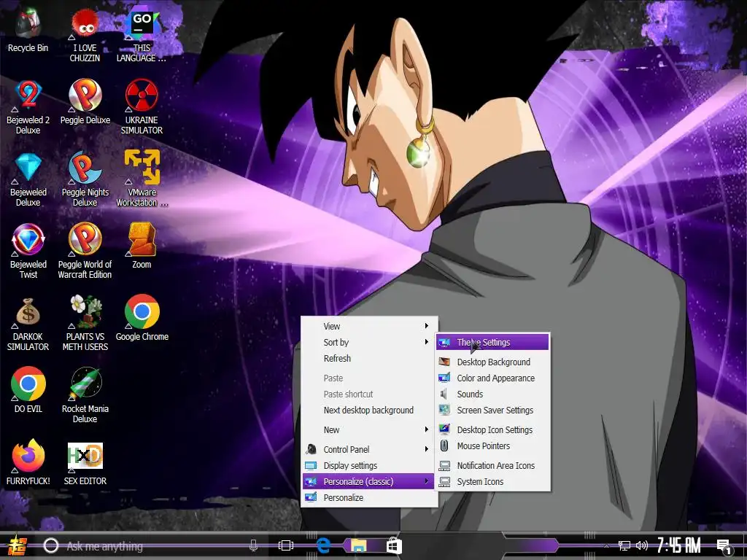Select the Peggle Nights Deluxe icon
Screen dimensions: 747x560
85,180
